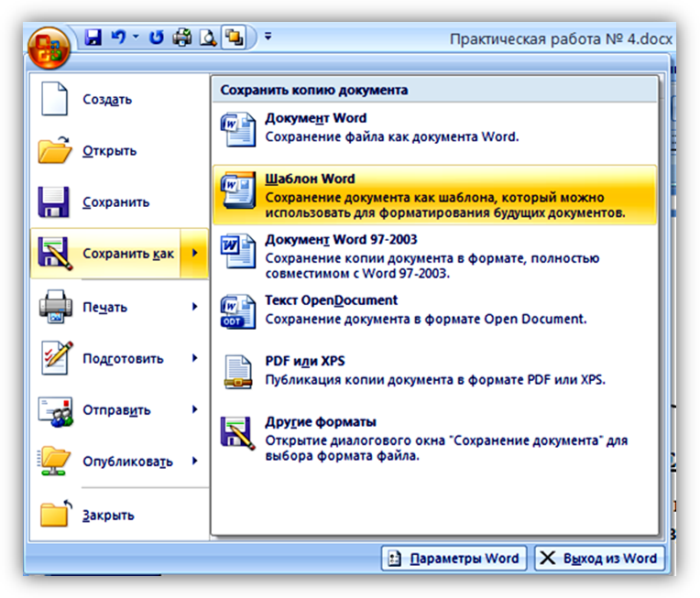Expand the Сохранить как submenu arrow
The image size is (700, 598).
pyautogui.click(x=194, y=253)
